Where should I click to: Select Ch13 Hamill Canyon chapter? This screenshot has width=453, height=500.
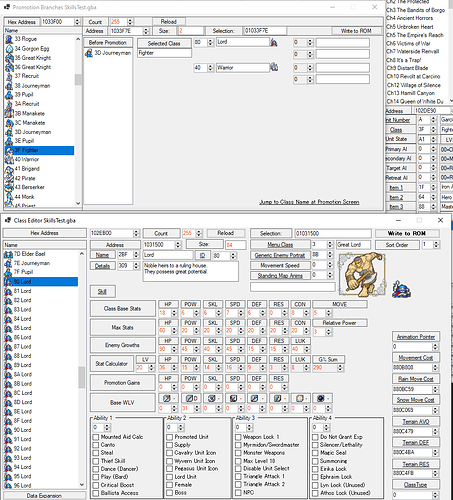(x=411, y=93)
